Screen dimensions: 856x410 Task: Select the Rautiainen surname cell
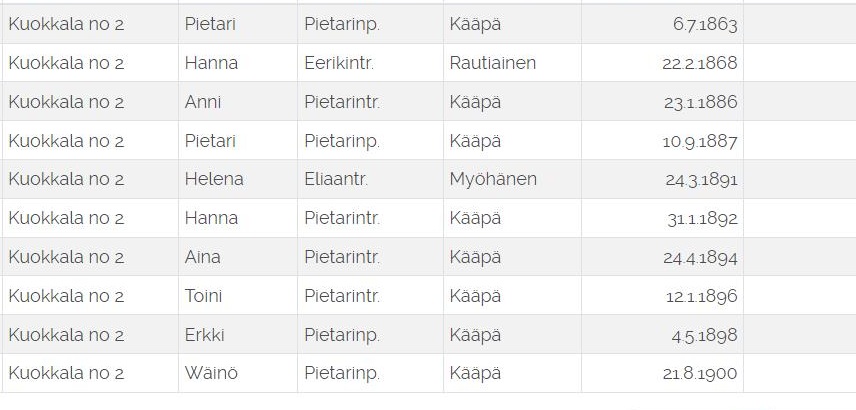click(493, 63)
